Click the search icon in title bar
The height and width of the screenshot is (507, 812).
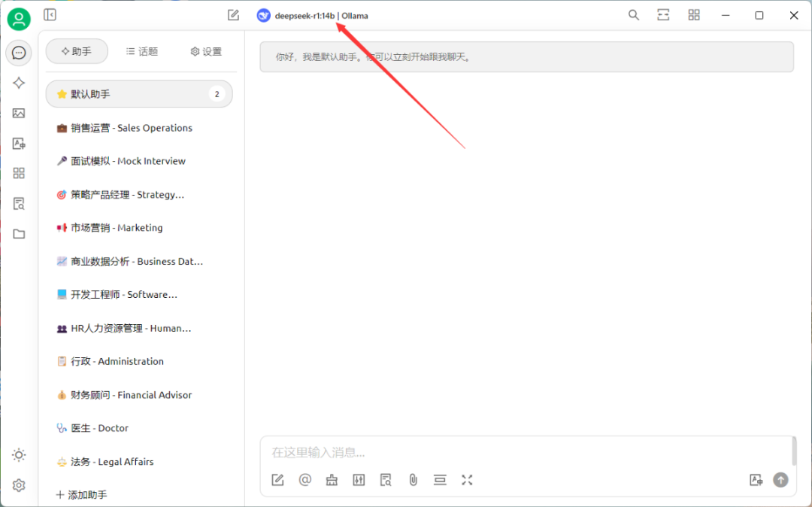[633, 15]
